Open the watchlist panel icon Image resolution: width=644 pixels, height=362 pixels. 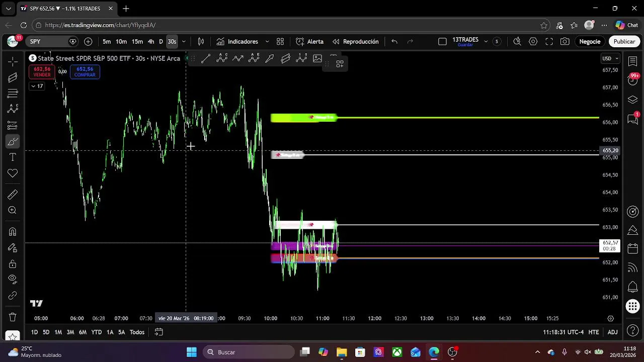coord(633,61)
